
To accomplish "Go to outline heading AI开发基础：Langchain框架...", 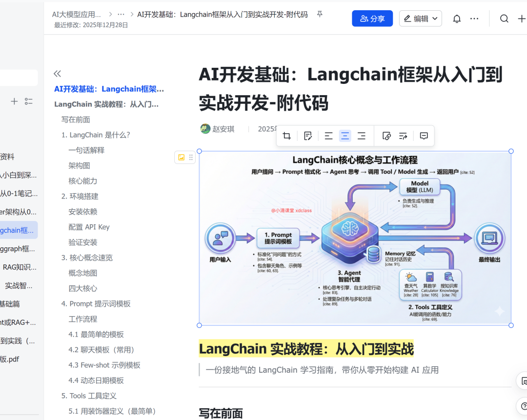I will (x=109, y=89).
